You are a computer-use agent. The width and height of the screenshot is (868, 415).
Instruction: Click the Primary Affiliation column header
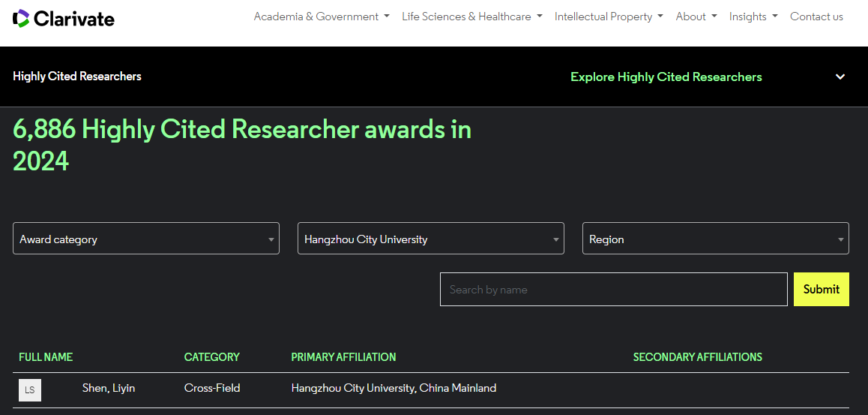(x=343, y=357)
